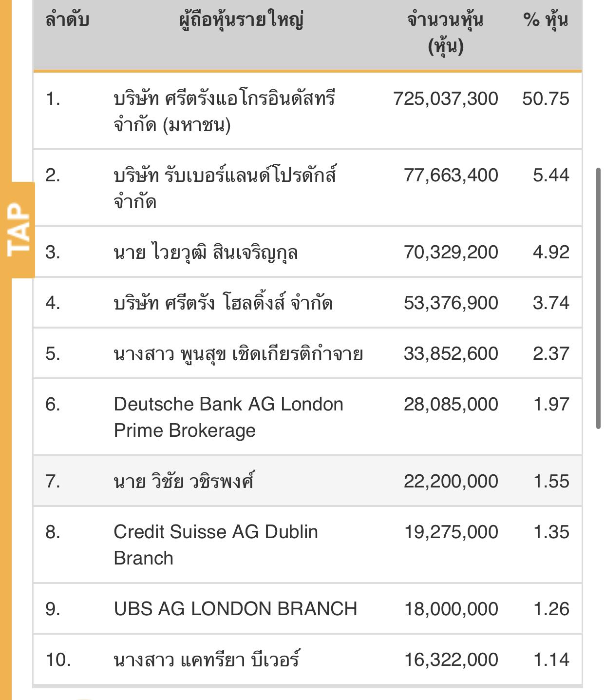Click the 50.75 percent value
605x700 pixels.
pos(546,99)
